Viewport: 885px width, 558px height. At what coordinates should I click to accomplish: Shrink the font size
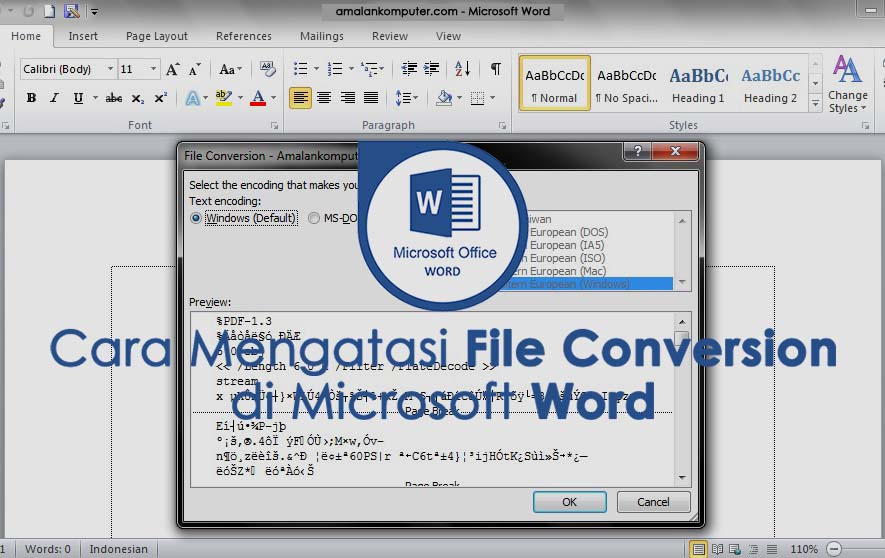(x=195, y=69)
